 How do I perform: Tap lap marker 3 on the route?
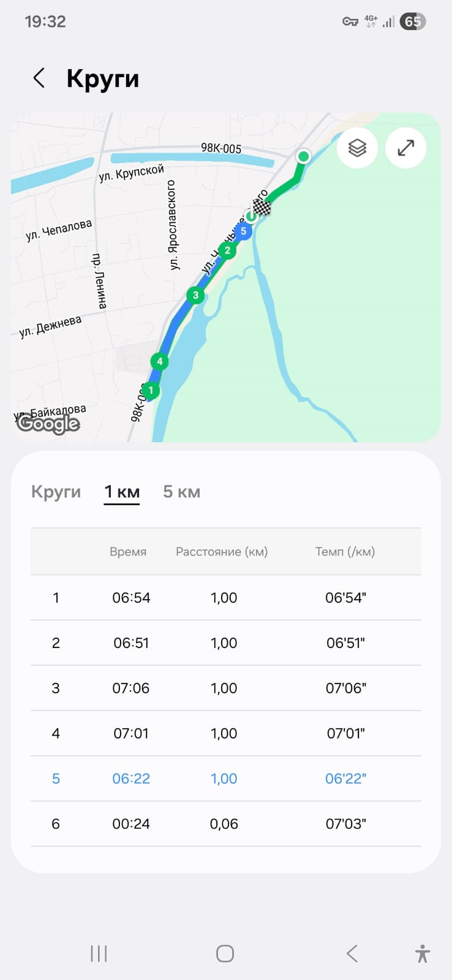click(195, 295)
